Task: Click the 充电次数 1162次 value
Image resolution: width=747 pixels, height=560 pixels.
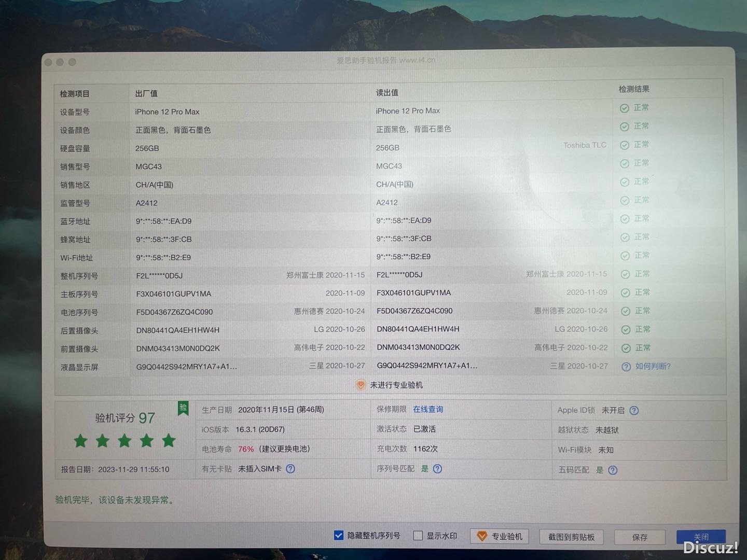Action: (x=425, y=449)
